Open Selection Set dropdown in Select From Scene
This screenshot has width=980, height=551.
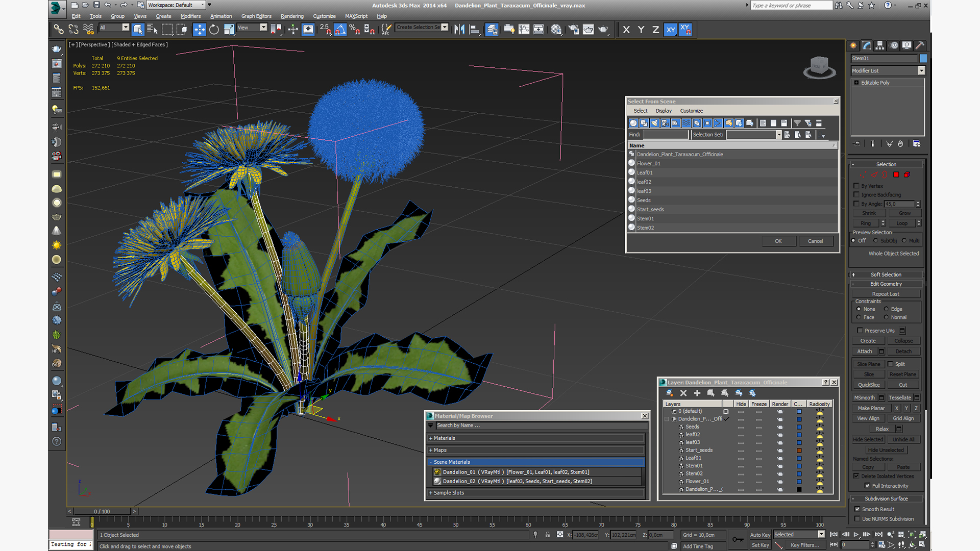tap(779, 135)
